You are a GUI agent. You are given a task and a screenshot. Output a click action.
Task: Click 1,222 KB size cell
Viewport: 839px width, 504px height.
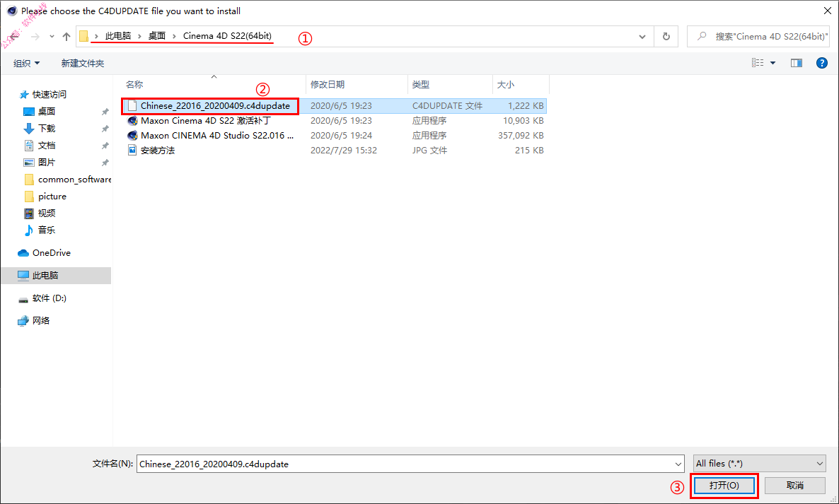coord(526,106)
